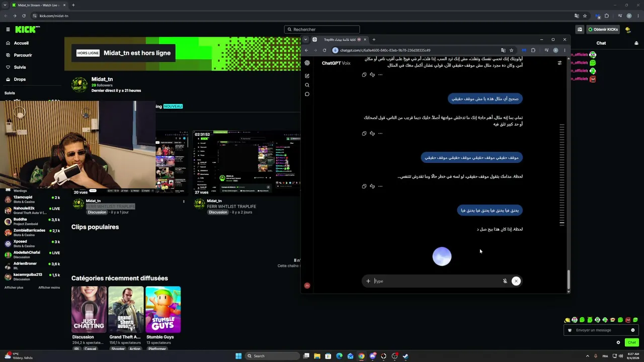Open Grand Theft Auto category card

(126, 310)
